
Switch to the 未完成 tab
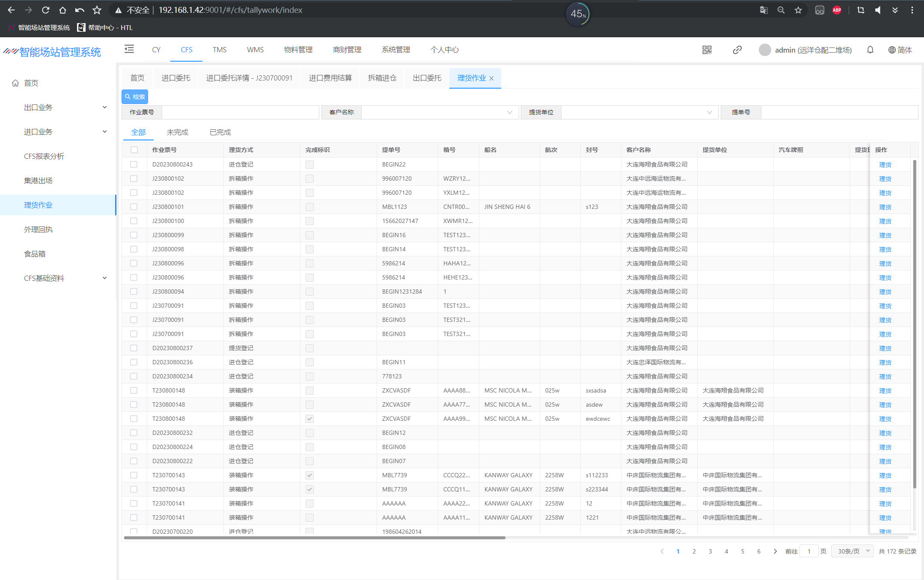coord(177,132)
